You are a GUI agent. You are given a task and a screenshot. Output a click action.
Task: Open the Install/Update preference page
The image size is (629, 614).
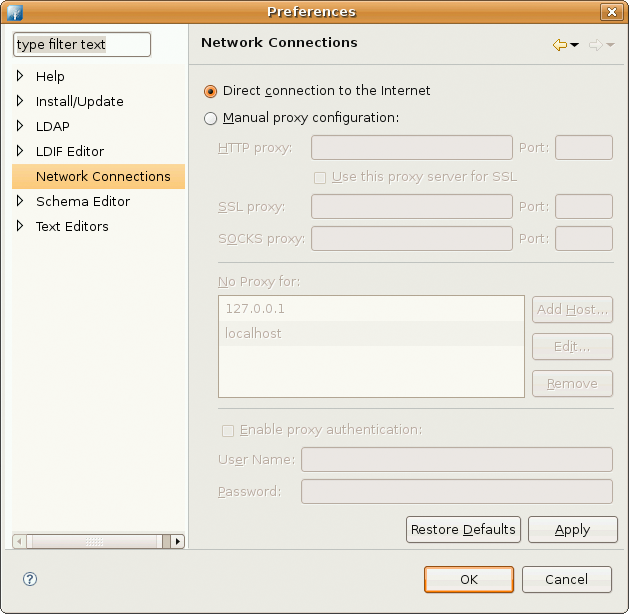79,101
